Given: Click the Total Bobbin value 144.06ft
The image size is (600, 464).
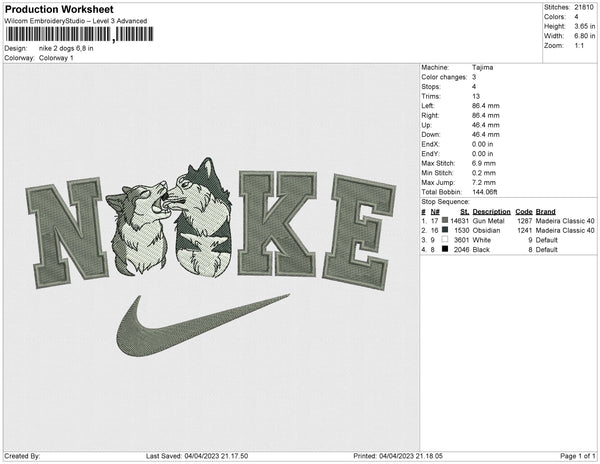Looking at the screenshot, I should (x=485, y=192).
